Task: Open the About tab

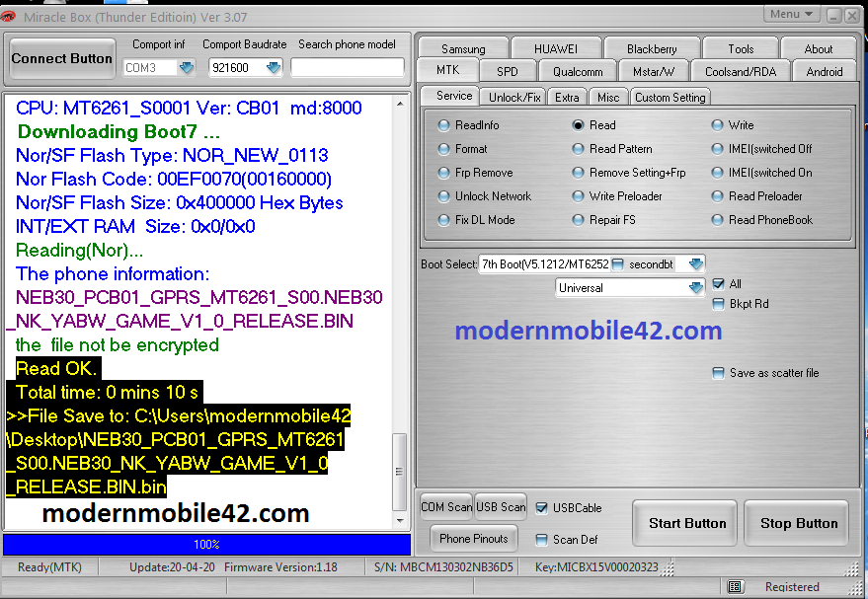Action: (819, 48)
